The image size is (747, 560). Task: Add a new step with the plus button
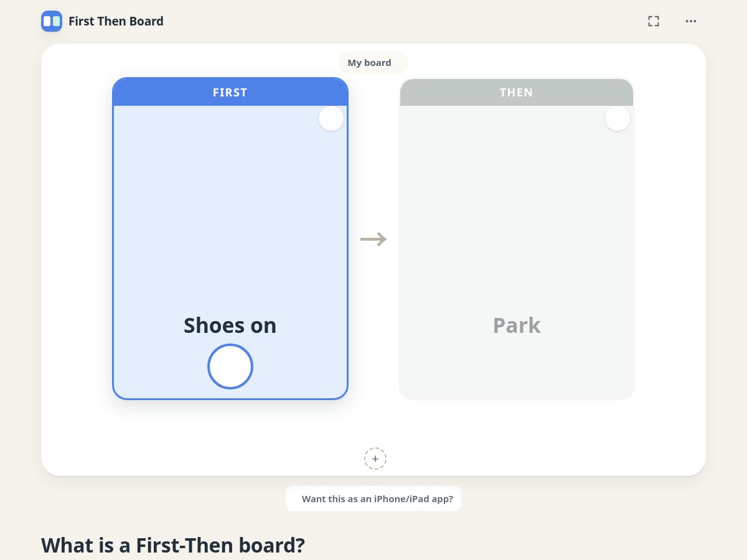(375, 459)
